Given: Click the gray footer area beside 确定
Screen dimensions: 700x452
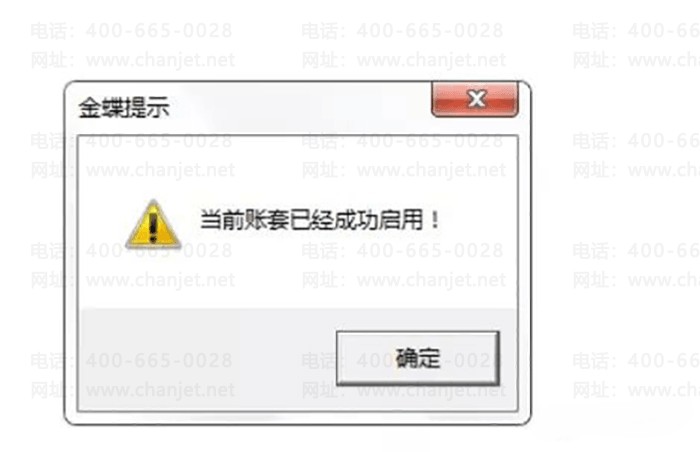Looking at the screenshot, I should pyautogui.click(x=205, y=359).
